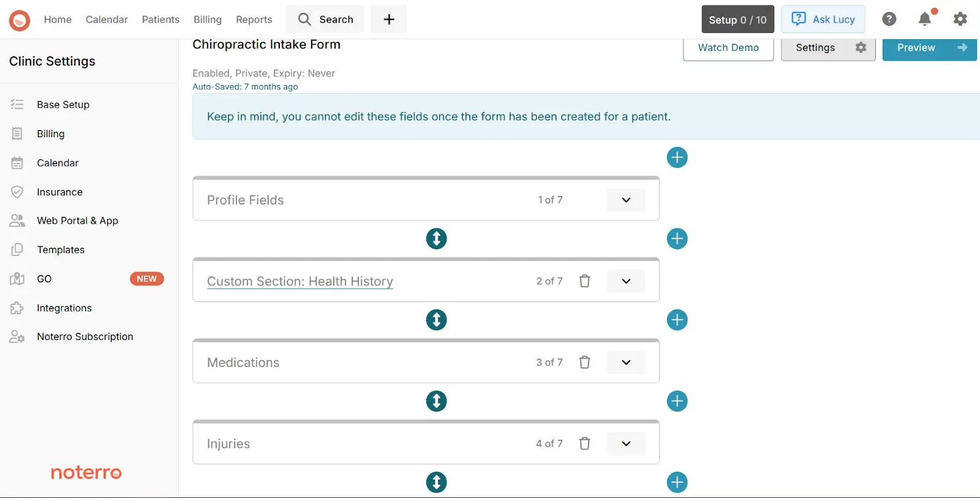Go to Home menu
980x498 pixels.
58,20
